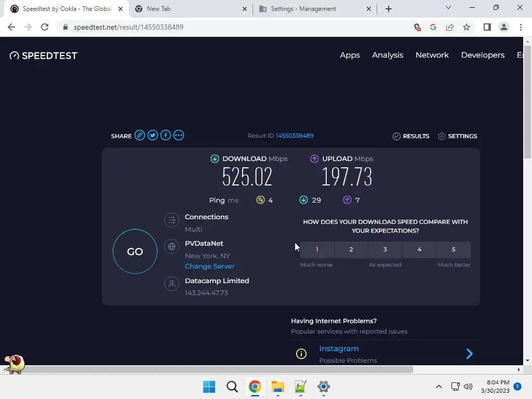Click the Datacamp Limited user icon
The width and height of the screenshot is (532, 399).
171,284
